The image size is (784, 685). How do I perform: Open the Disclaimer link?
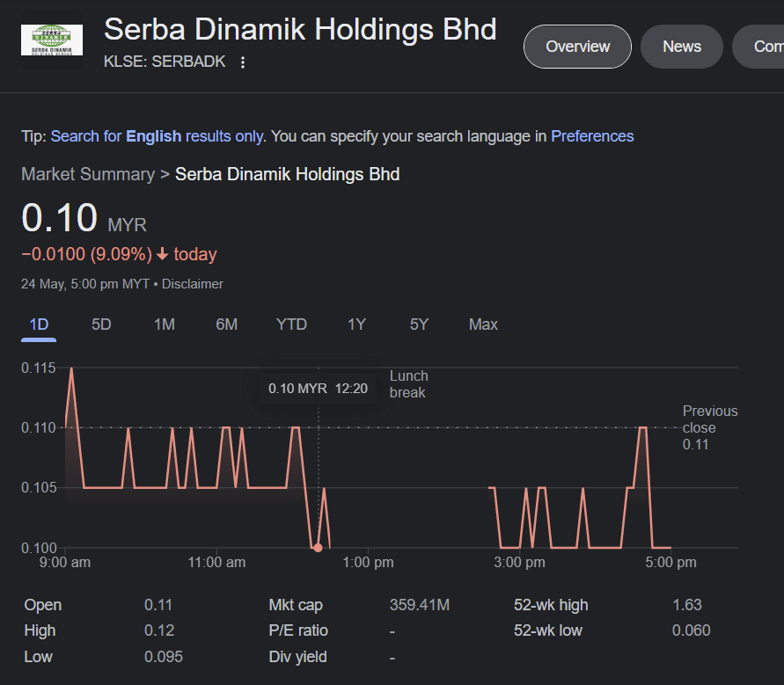point(193,284)
